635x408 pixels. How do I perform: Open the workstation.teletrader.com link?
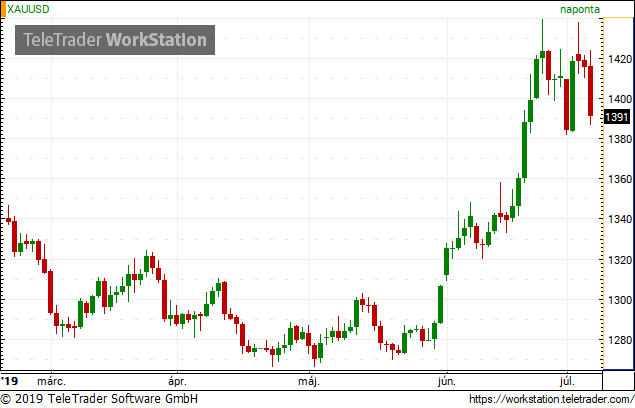(552, 399)
